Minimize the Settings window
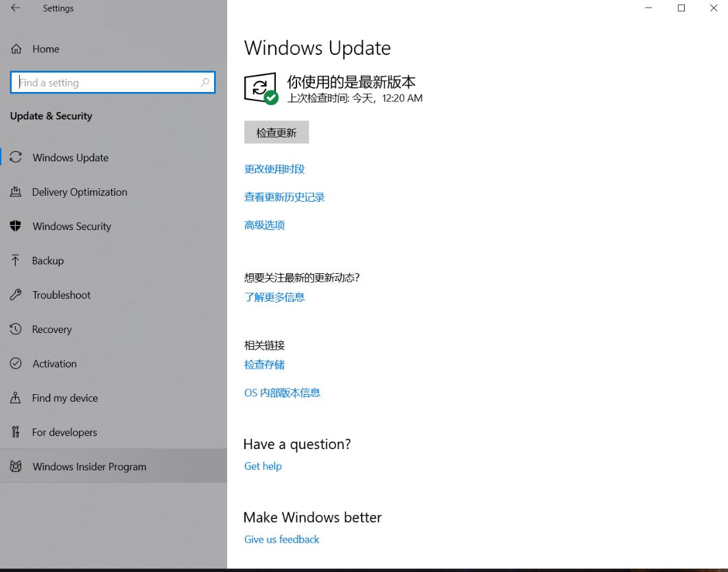This screenshot has height=572, width=728. point(648,8)
